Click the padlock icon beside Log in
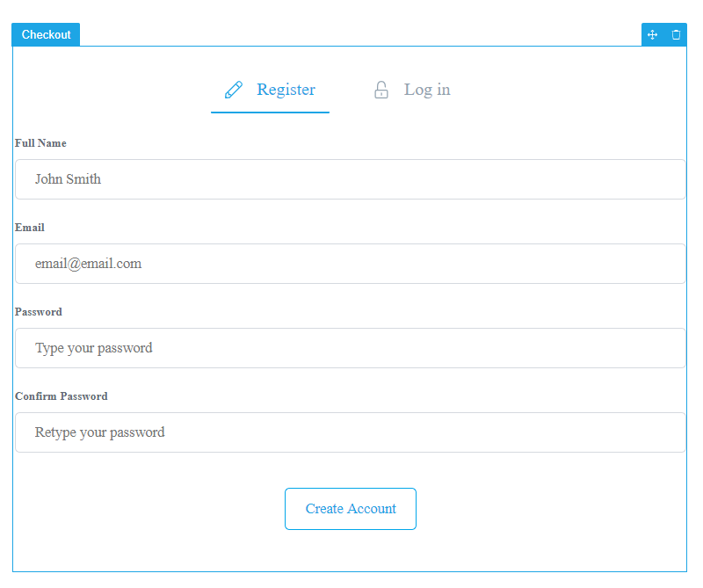 (381, 90)
